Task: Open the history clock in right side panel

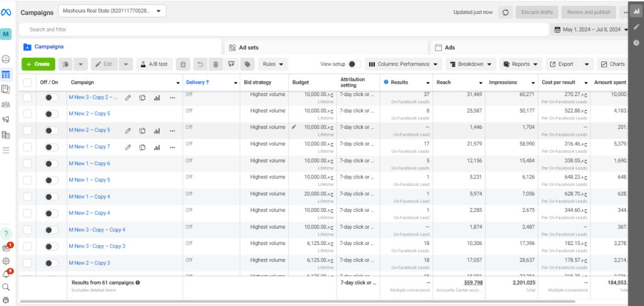Action: pyautogui.click(x=636, y=43)
